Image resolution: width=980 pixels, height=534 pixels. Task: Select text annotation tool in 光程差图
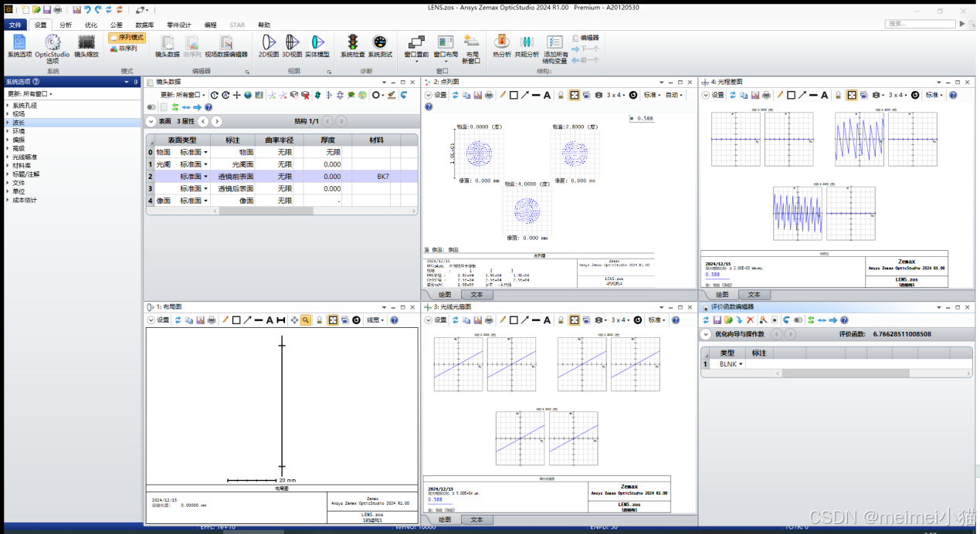click(825, 95)
